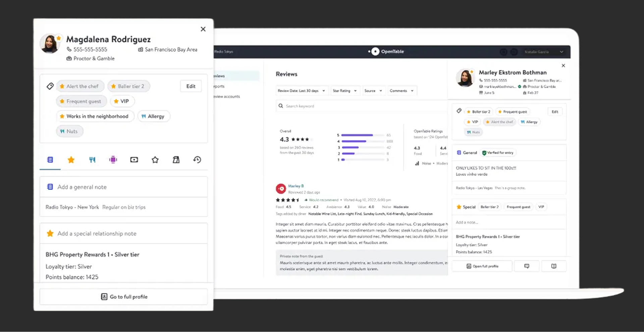The width and height of the screenshot is (644, 332).
Task: Expand the Star Rating filter dropdown
Action: [x=345, y=91]
